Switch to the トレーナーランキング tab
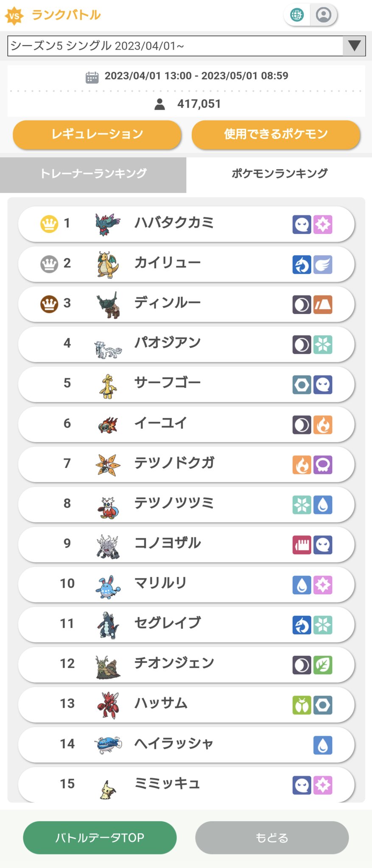This screenshot has height=868, width=372. (93, 175)
